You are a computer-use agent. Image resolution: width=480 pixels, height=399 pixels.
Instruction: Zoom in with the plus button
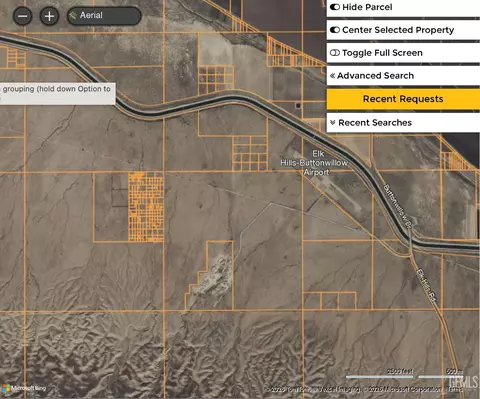[x=49, y=16]
